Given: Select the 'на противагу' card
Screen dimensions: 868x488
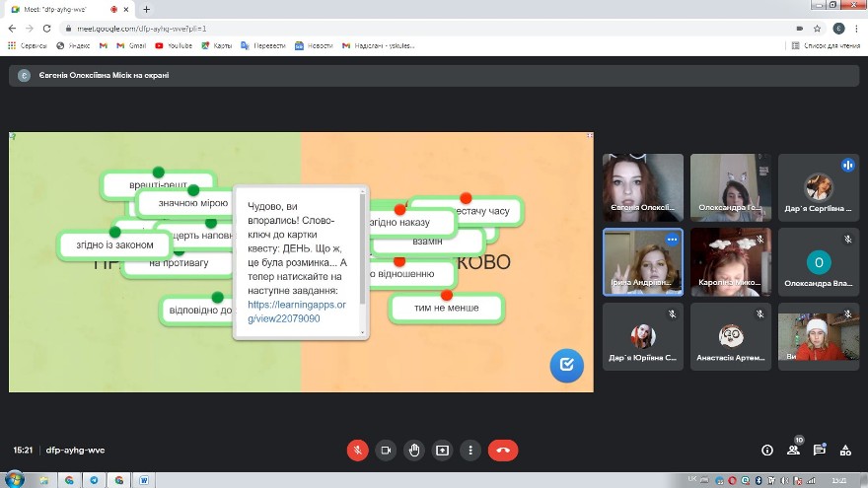Looking at the screenshot, I should 179,263.
